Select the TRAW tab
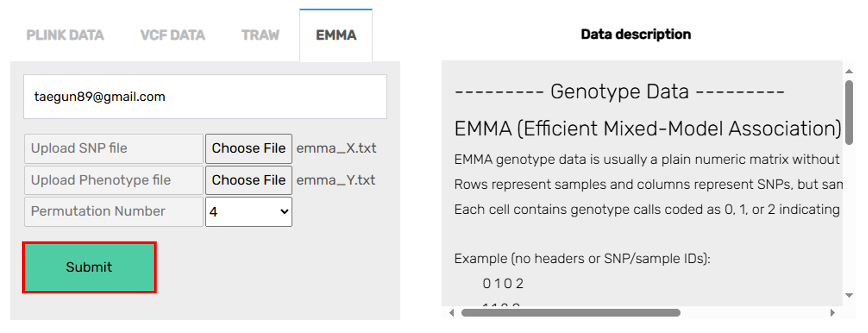The height and width of the screenshot is (333, 868). [x=260, y=35]
